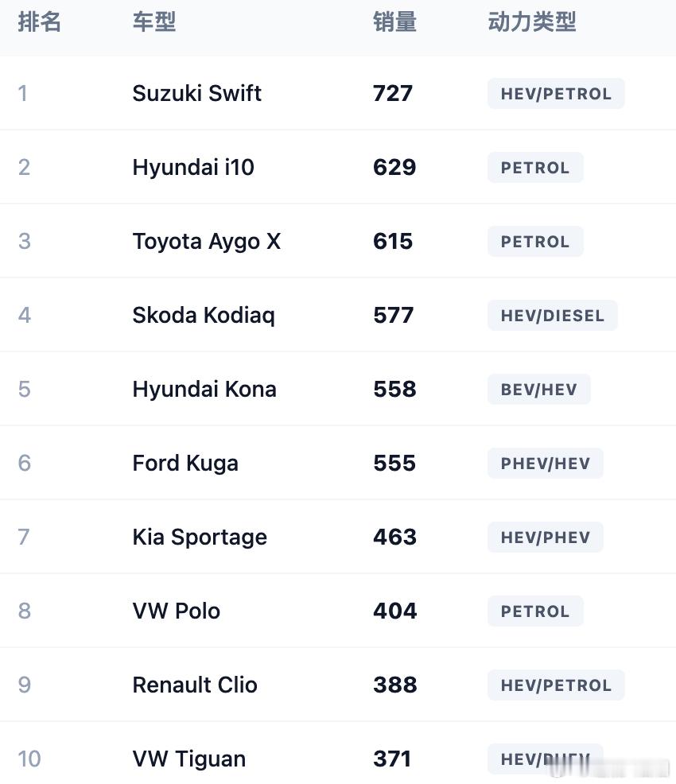The height and width of the screenshot is (784, 676).
Task: Select the BEV/HEV badge for Hyundai Kona
Action: pos(538,390)
